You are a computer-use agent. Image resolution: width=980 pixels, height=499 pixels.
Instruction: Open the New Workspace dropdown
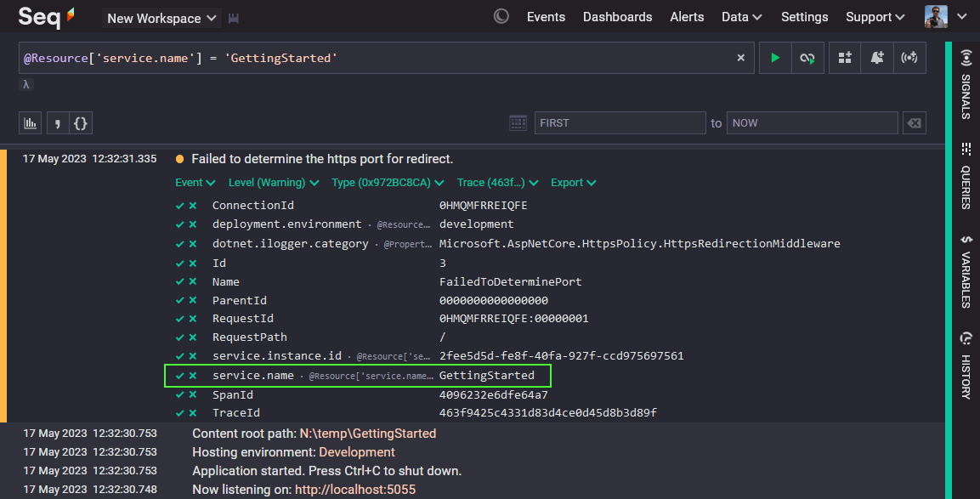[x=161, y=18]
